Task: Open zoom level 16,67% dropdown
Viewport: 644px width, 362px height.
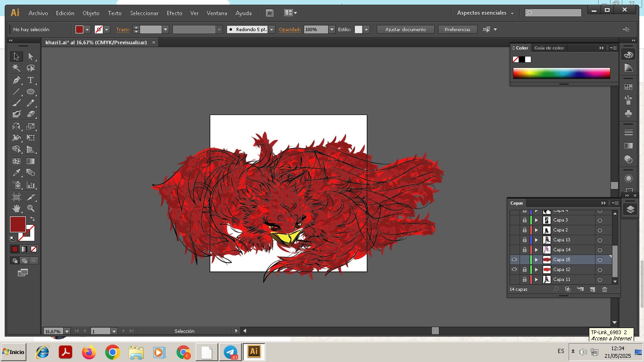Action: click(66, 331)
